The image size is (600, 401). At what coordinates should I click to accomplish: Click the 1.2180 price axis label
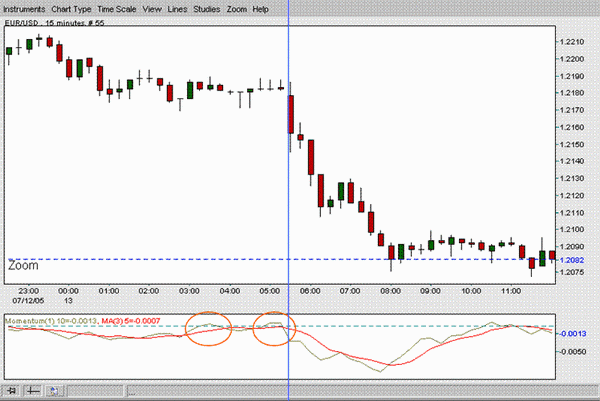tap(572, 93)
